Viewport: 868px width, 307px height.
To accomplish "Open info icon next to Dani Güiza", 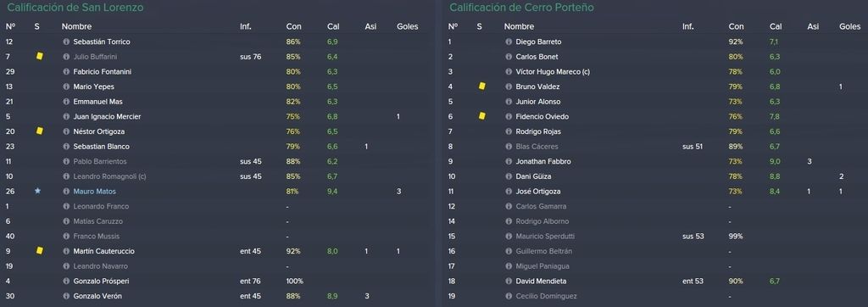I will 509,176.
